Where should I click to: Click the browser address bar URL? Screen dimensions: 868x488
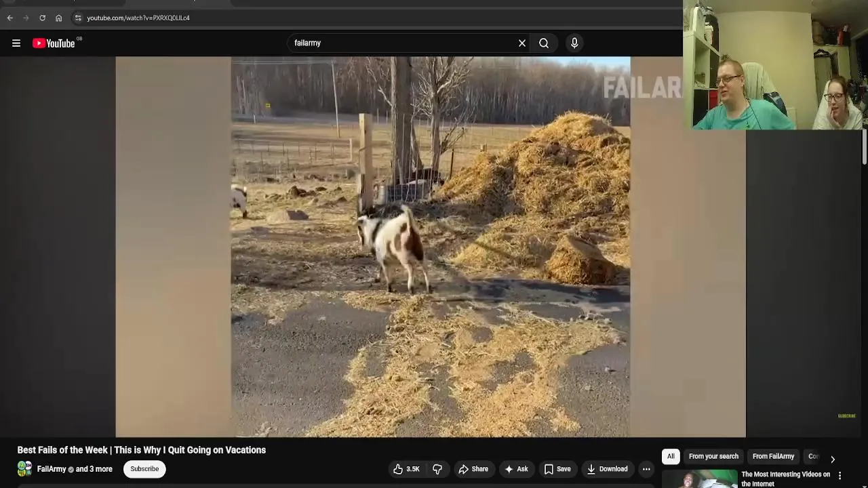pos(138,18)
